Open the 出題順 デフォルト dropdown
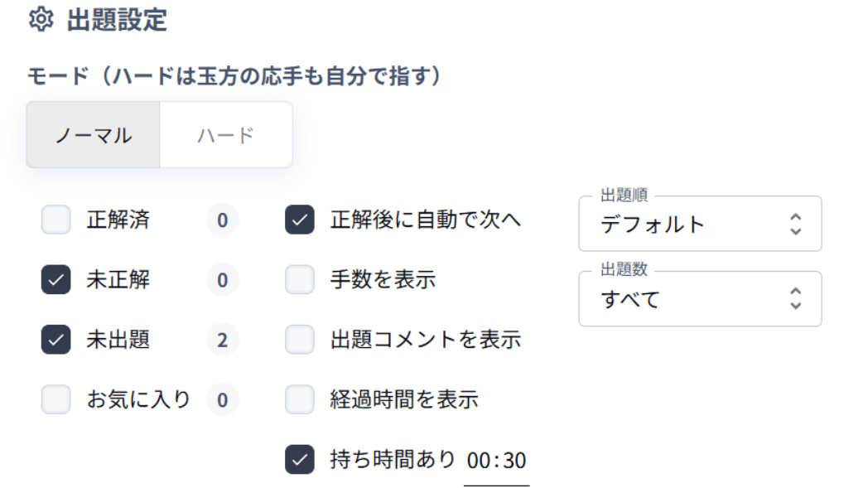Image resolution: width=868 pixels, height=488 pixels. [700, 224]
